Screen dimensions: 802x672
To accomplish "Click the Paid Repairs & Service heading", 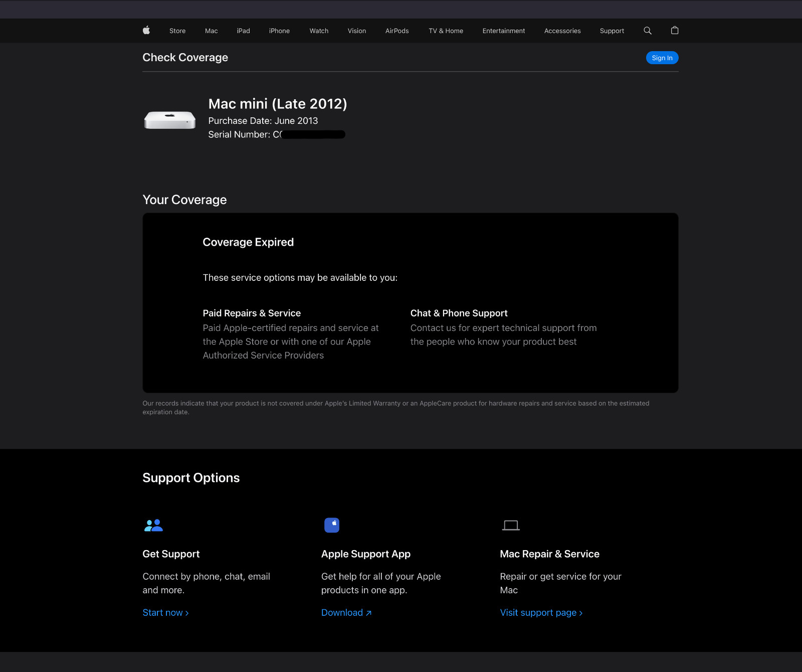I will click(x=252, y=313).
